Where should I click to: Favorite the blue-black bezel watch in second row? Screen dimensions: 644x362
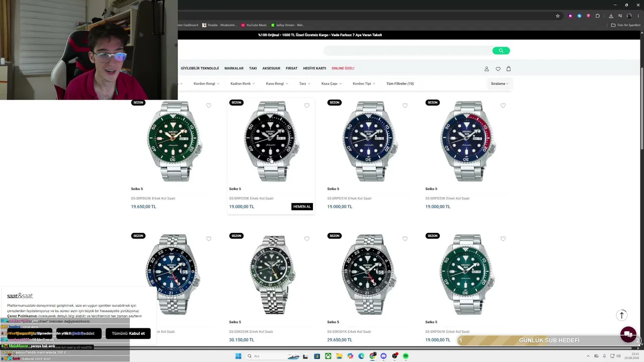click(x=209, y=239)
